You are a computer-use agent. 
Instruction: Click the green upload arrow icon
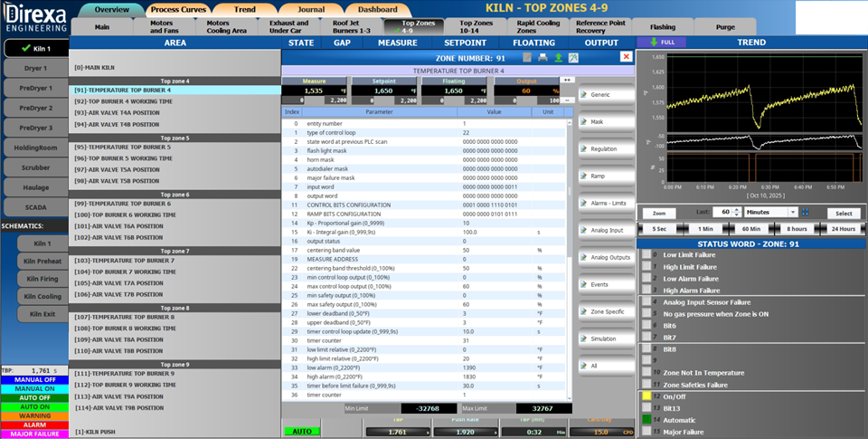558,58
